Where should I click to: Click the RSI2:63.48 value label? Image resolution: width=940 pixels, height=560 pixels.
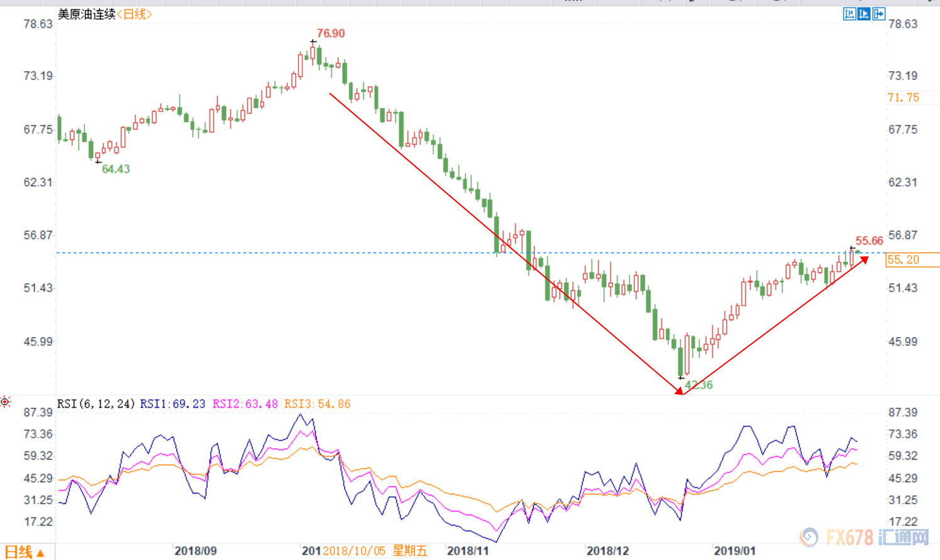tap(245, 404)
